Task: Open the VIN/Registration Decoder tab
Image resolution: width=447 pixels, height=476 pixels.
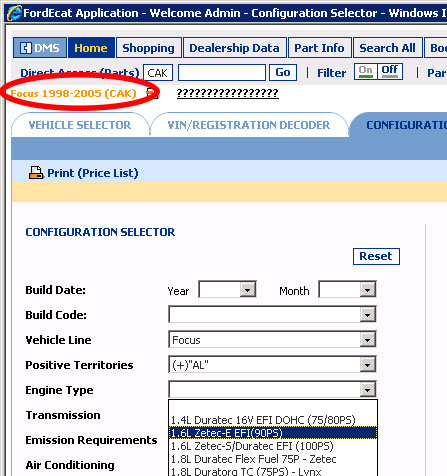Action: click(249, 125)
